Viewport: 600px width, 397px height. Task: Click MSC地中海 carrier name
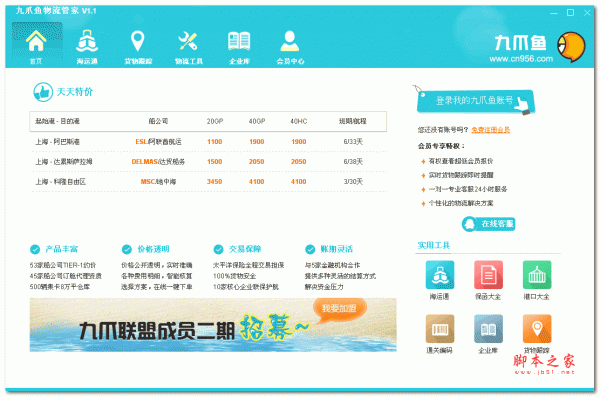tap(158, 182)
